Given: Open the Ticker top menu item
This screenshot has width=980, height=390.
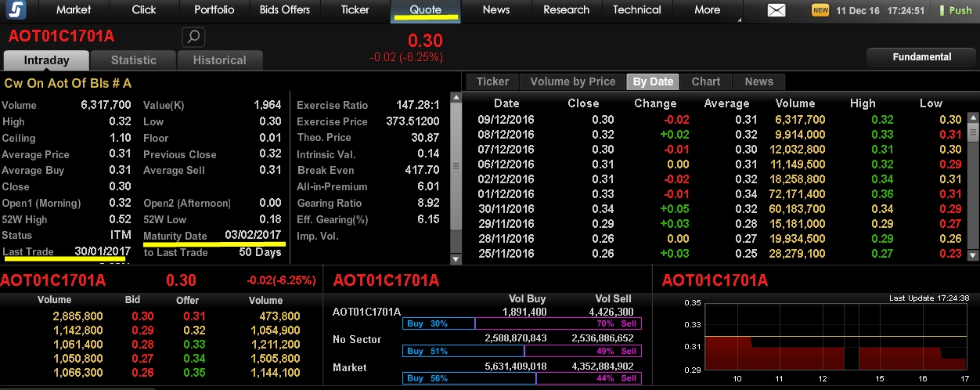Looking at the screenshot, I should pyautogui.click(x=355, y=10).
